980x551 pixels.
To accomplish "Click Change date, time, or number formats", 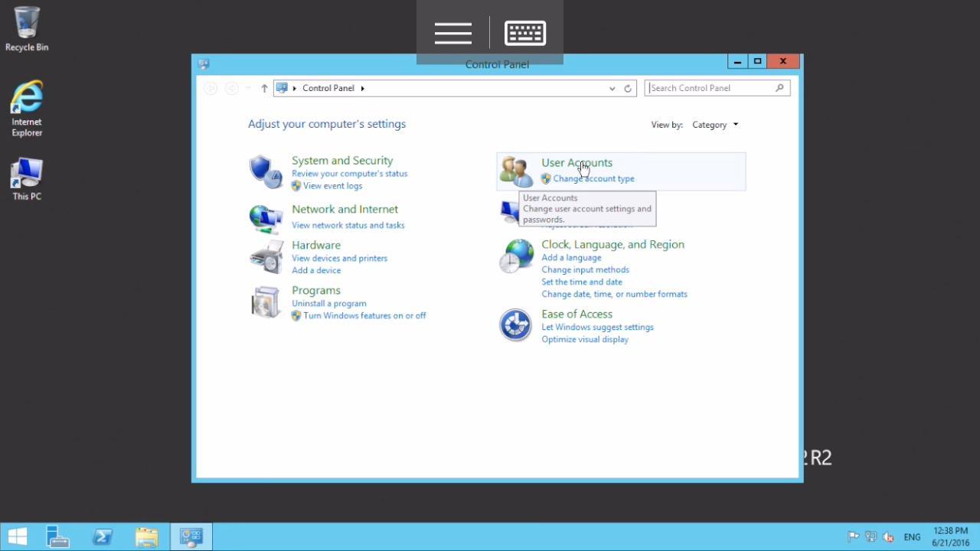I will click(614, 294).
